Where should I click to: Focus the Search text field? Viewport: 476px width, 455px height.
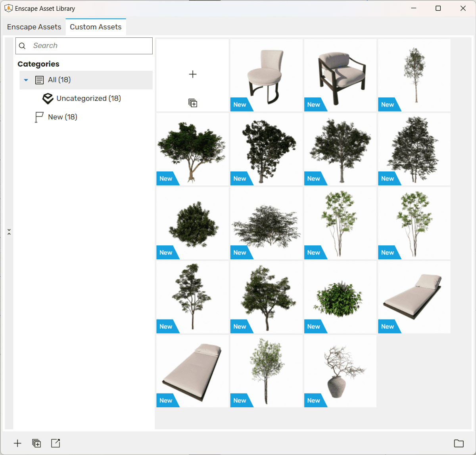(x=84, y=46)
